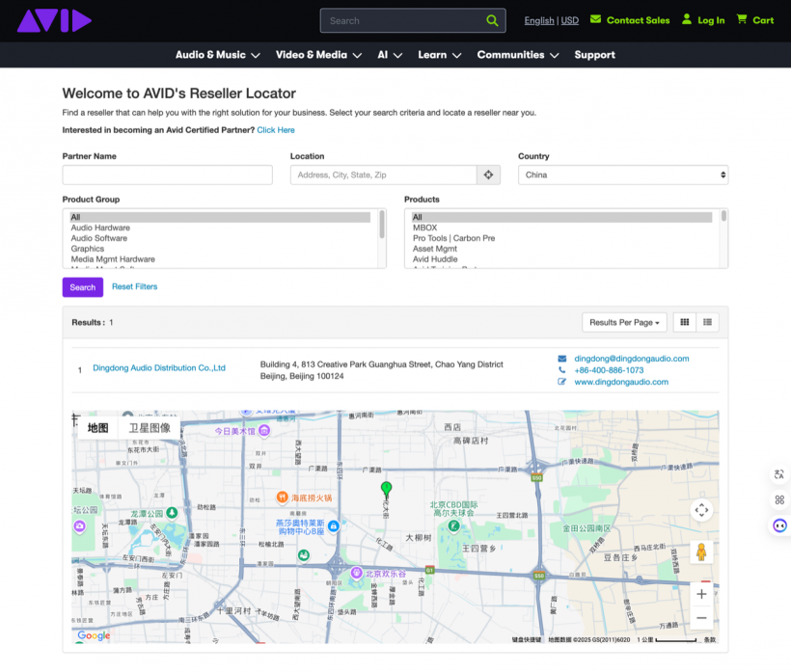Click Contact Sales link

[x=639, y=20]
